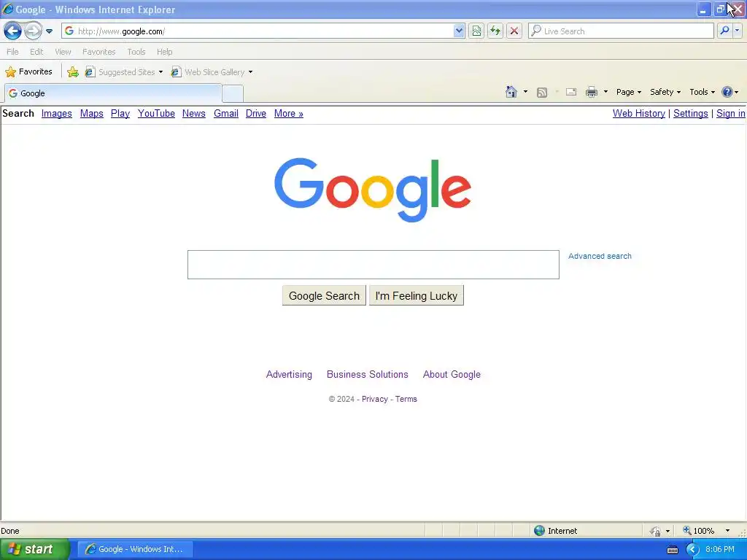This screenshot has width=747, height=560.
Task: Open a new blank tab
Action: [233, 93]
